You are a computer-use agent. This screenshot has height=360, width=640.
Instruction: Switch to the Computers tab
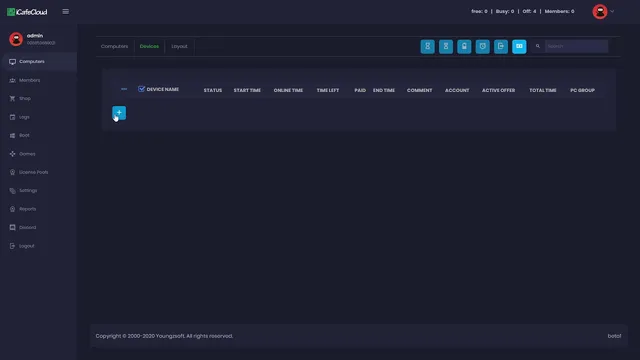tap(114, 46)
